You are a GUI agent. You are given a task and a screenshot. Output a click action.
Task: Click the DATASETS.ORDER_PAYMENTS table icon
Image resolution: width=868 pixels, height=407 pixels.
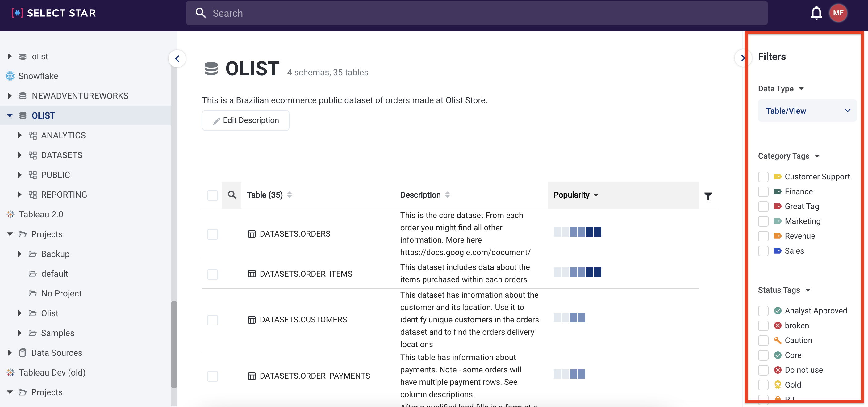point(252,376)
